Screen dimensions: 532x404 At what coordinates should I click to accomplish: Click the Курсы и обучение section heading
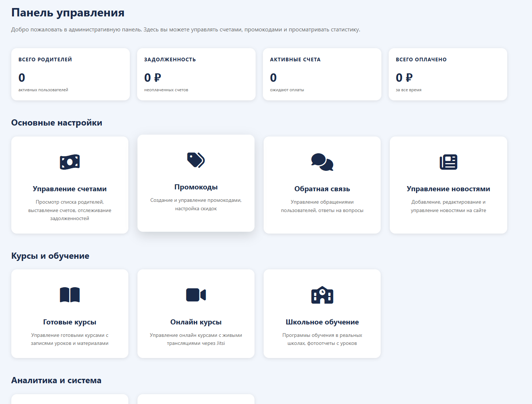(50, 256)
